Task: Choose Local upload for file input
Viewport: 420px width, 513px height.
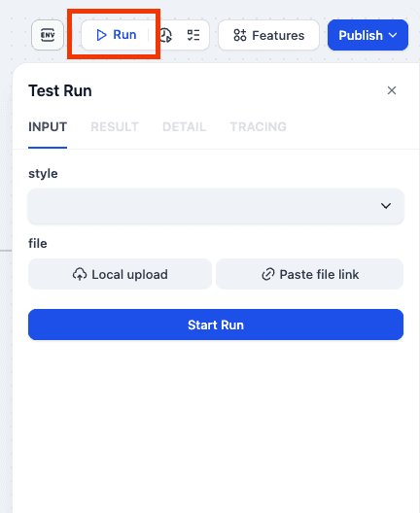Action: coord(120,274)
